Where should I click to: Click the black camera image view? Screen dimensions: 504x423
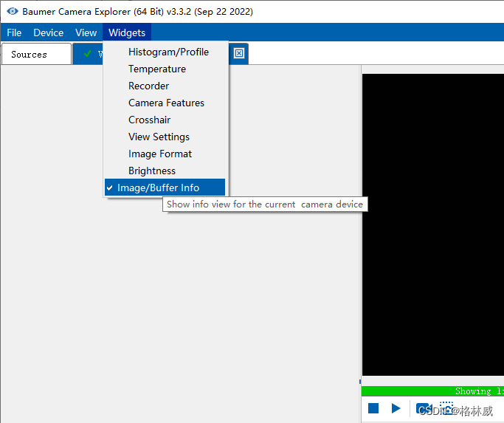[x=433, y=224]
